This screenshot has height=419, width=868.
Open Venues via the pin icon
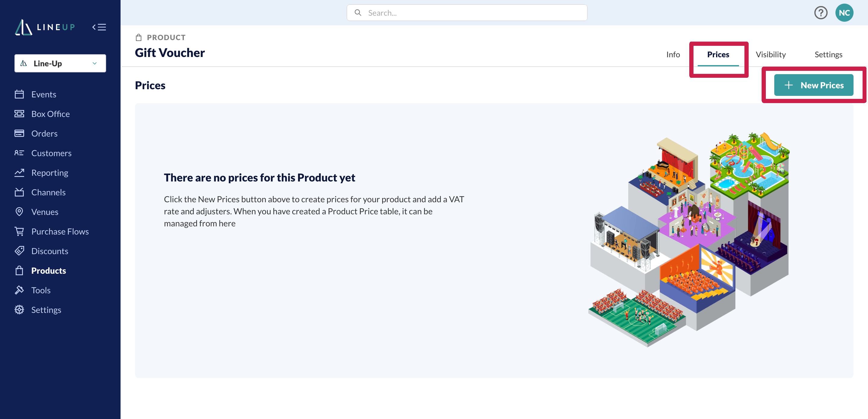tap(19, 212)
